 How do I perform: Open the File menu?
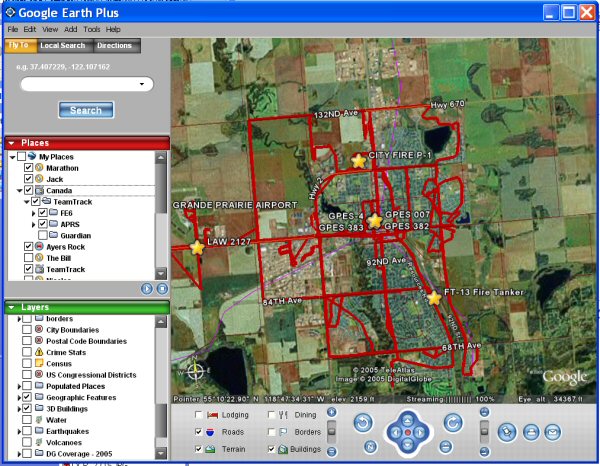point(13,29)
